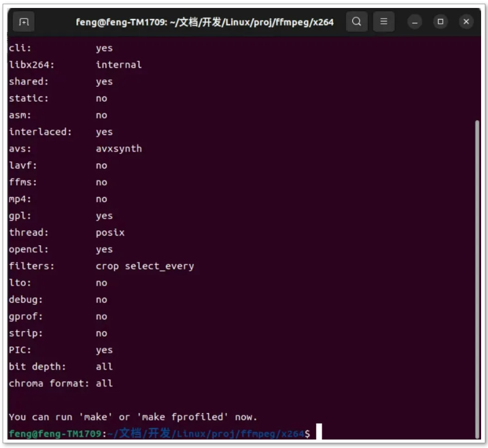488x448 pixels.
Task: Click the terminal vertical scrollbar
Action: [477, 279]
